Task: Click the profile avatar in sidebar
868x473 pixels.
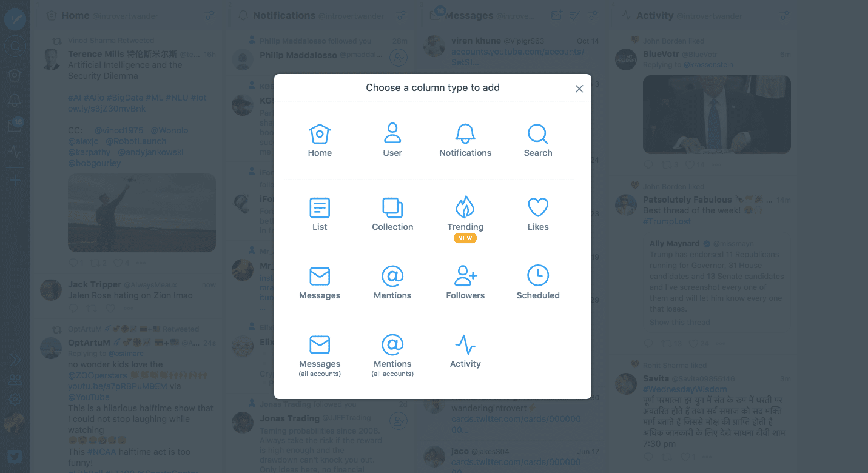Action: [x=15, y=423]
